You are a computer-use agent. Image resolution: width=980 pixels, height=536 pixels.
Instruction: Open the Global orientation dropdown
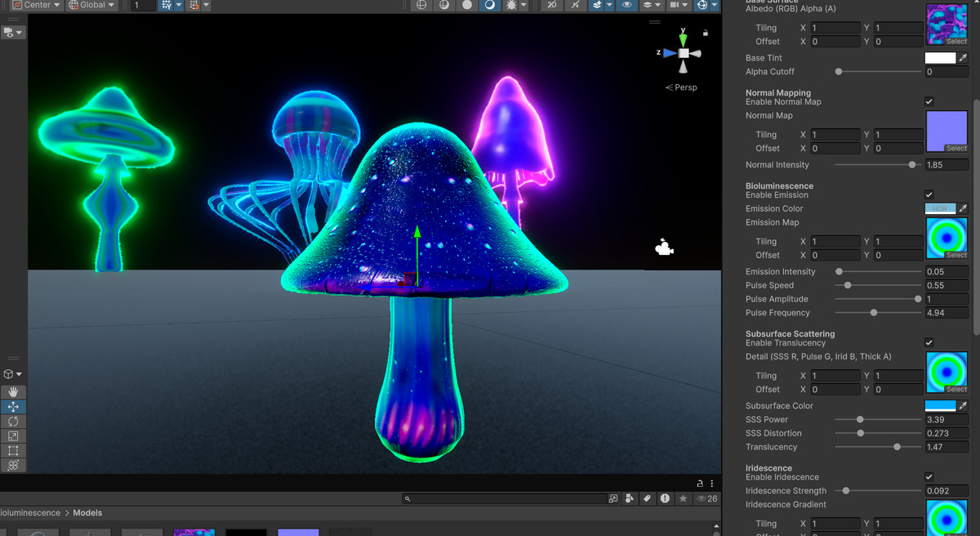[x=91, y=5]
